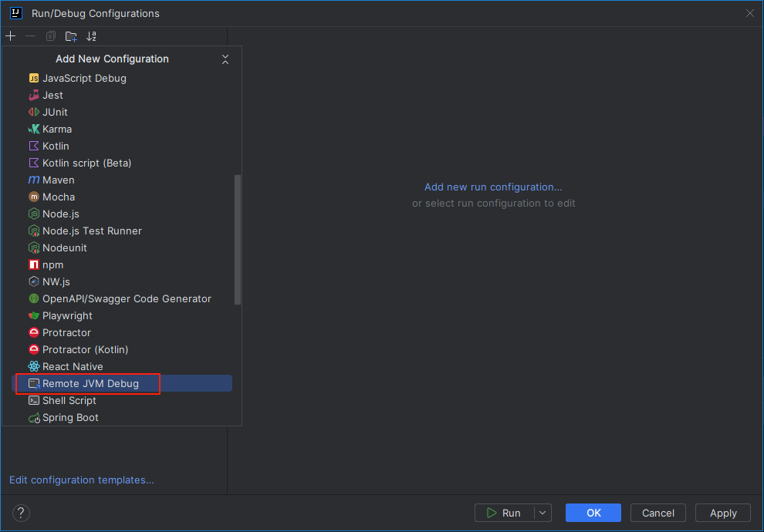
Task: Click the Remove Configuration minus icon
Action: [30, 36]
